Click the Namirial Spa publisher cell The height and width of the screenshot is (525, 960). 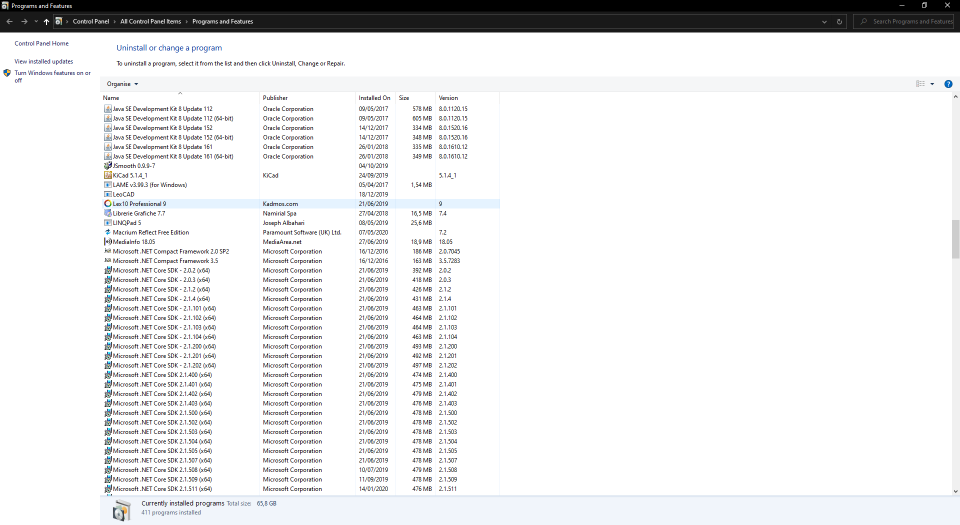pyautogui.click(x=279, y=213)
